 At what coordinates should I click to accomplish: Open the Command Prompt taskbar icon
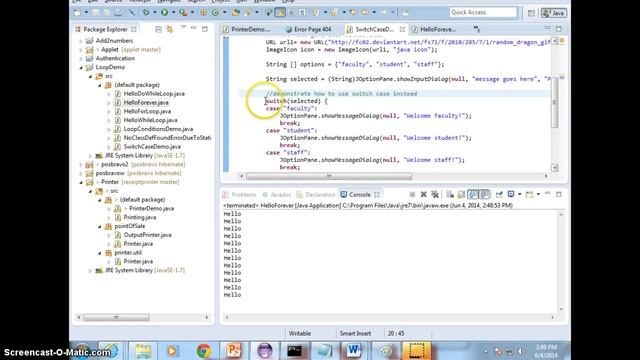point(294,351)
